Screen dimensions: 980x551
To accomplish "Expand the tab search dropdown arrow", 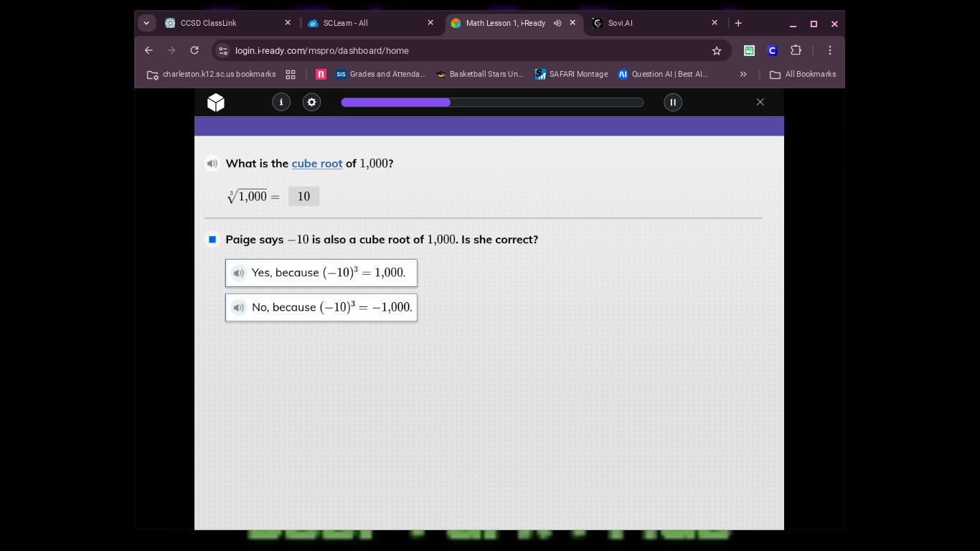I will (147, 23).
